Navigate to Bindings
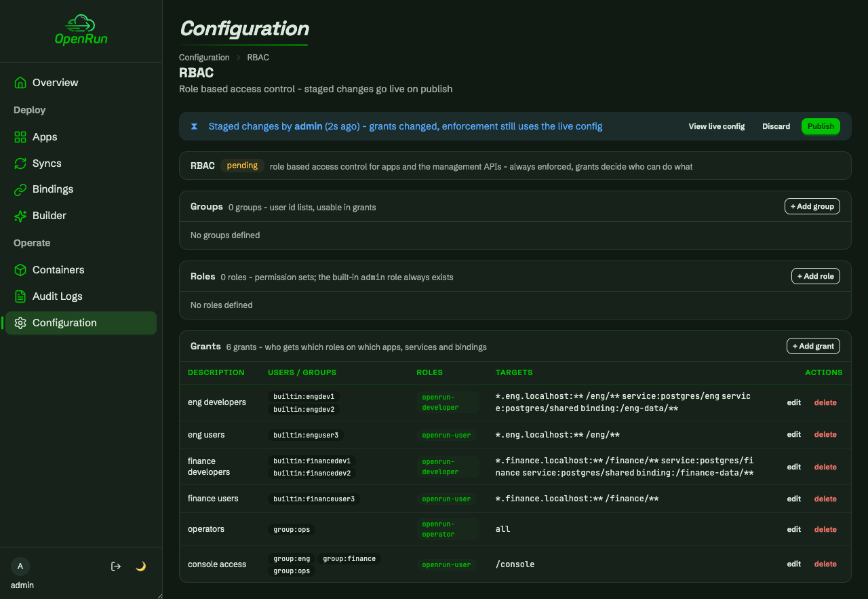868x599 pixels. click(81, 189)
